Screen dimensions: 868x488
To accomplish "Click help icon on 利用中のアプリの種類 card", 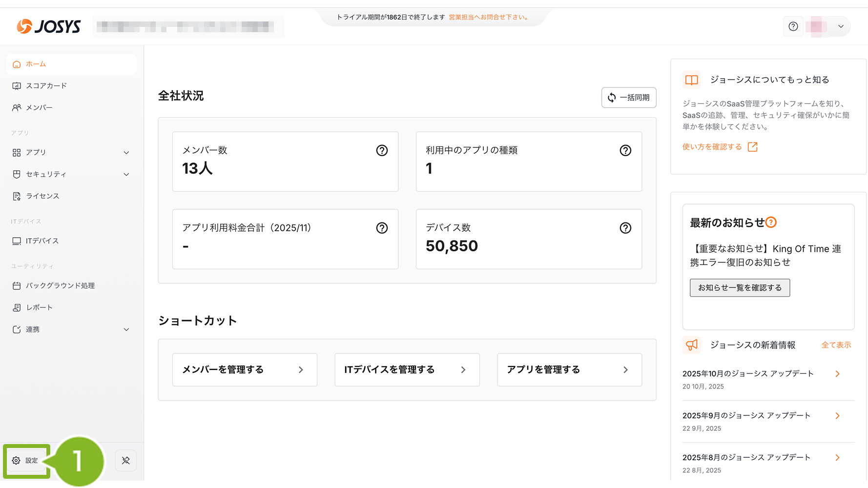I will [625, 150].
